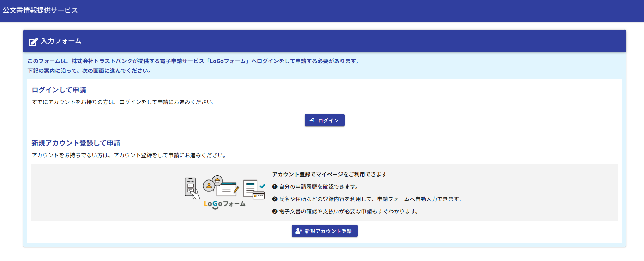This screenshot has width=644, height=261.
Task: Click the line アカウント登録でマイページをご利用できます
Action: (330, 174)
